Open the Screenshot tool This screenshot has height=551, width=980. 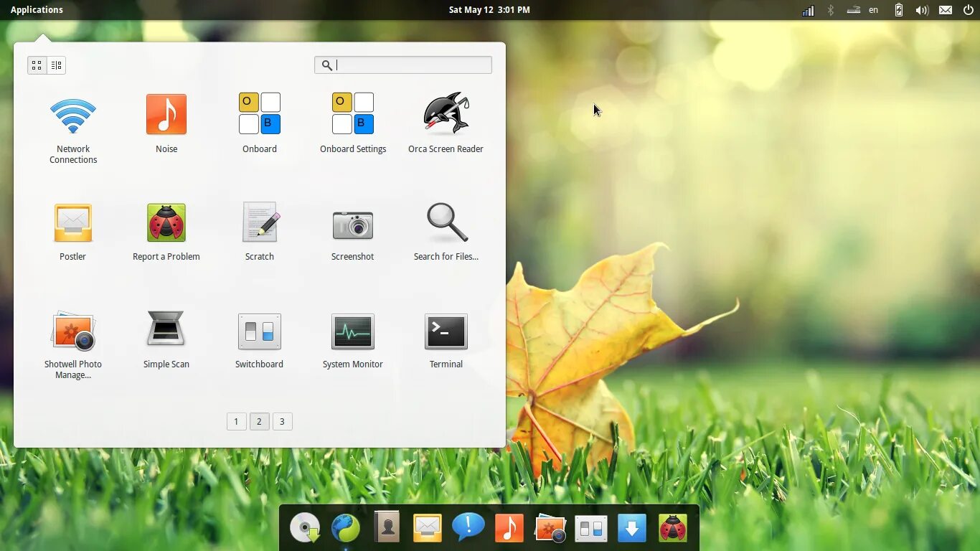pos(352,231)
